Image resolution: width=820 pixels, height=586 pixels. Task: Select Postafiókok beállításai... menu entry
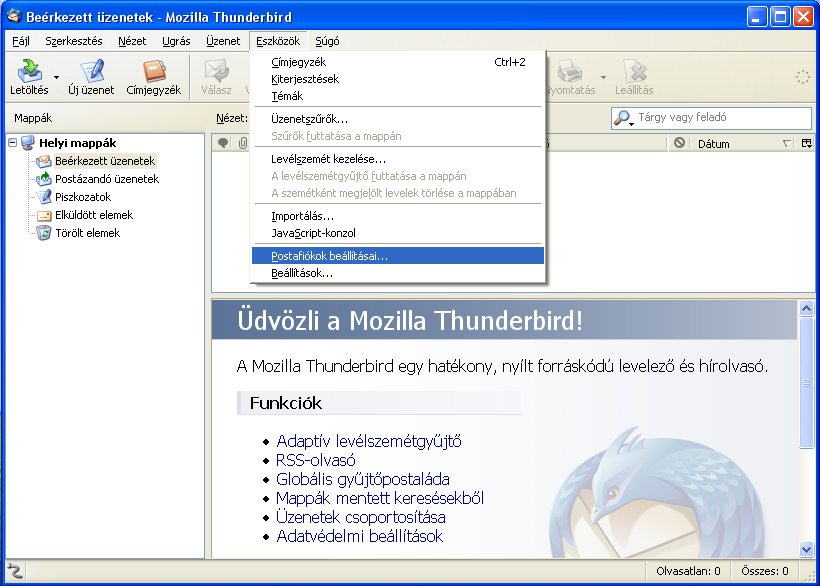398,256
